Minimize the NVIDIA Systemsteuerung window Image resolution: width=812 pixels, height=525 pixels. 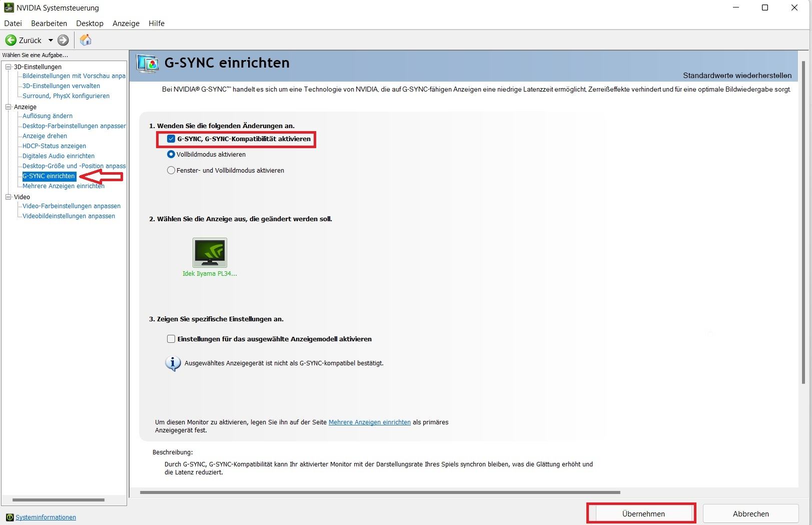pyautogui.click(x=736, y=8)
